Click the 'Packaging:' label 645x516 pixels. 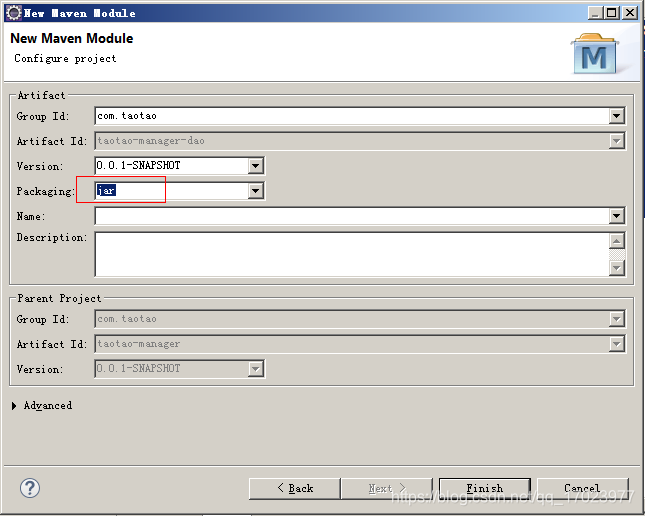(46, 191)
